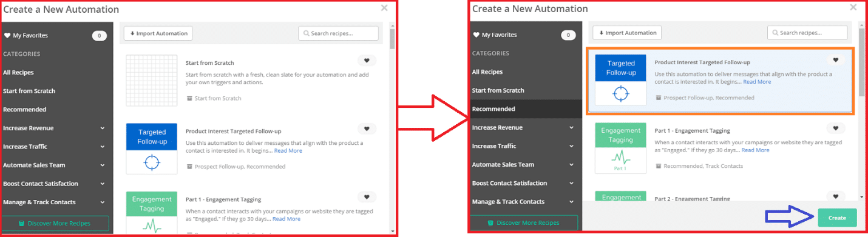868x237 pixels.
Task: Select Engagement Tagging Part 1 thumbnail, right dialog
Action: click(x=621, y=148)
